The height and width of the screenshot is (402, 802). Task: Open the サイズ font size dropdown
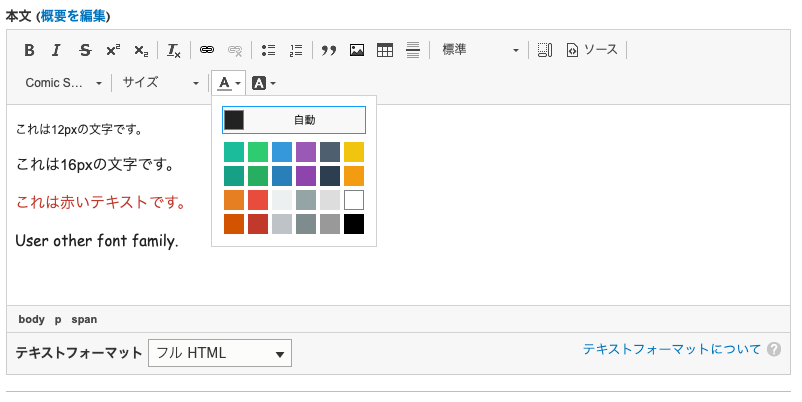click(160, 83)
